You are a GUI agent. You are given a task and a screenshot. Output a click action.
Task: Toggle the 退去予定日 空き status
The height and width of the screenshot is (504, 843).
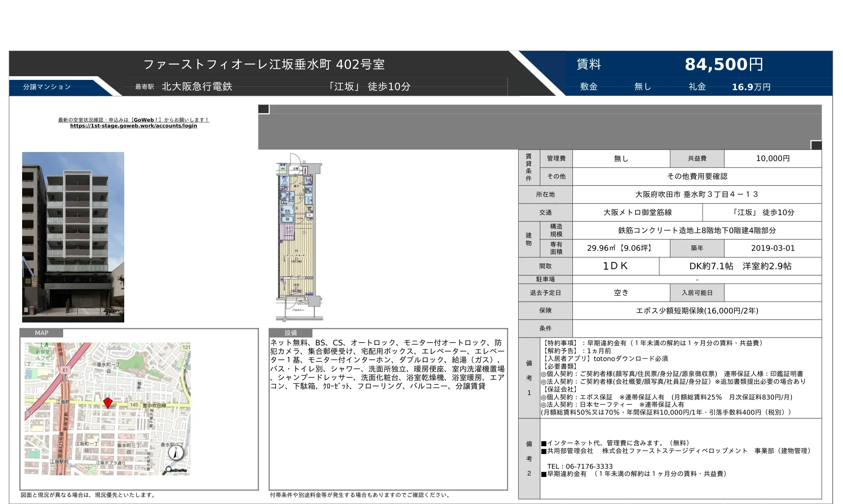[621, 293]
